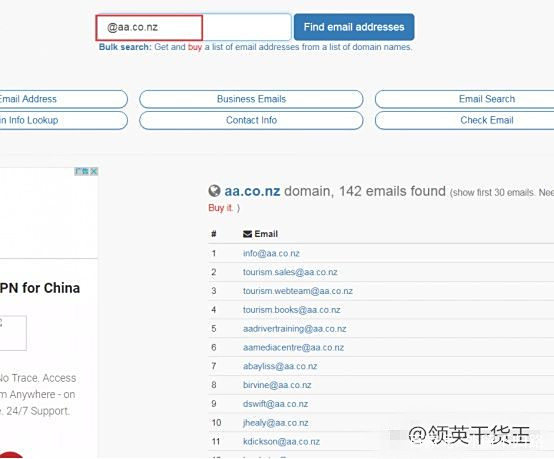Select the Contact Info pill
The image size is (554, 459).
(251, 120)
